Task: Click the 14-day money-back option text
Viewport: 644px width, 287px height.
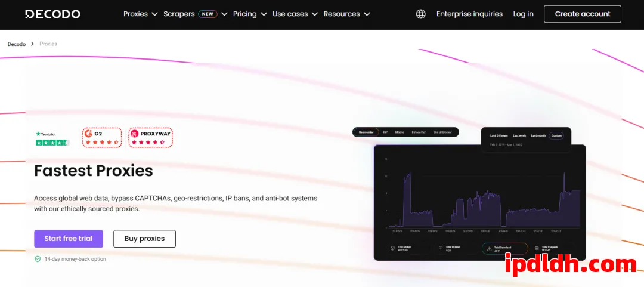Action: click(75, 259)
